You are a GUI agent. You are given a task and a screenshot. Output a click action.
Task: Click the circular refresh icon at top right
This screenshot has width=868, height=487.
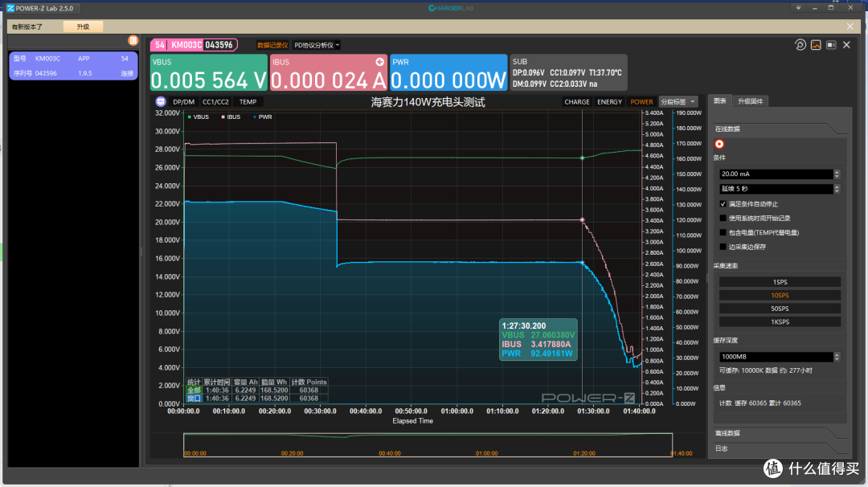pos(800,45)
